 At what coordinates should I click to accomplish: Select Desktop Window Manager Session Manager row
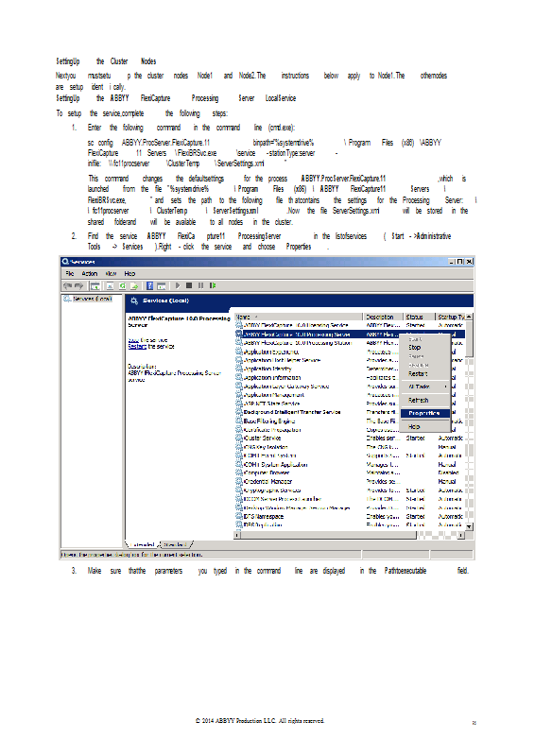(x=350, y=507)
